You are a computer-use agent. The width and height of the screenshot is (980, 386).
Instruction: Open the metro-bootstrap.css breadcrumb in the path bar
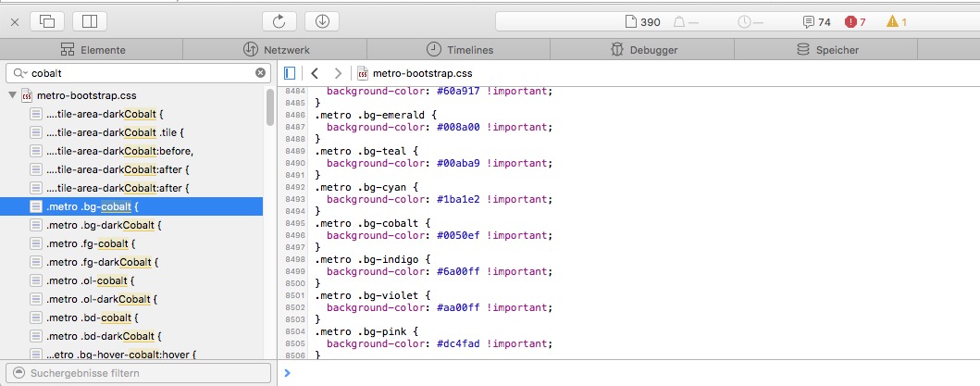click(416, 73)
